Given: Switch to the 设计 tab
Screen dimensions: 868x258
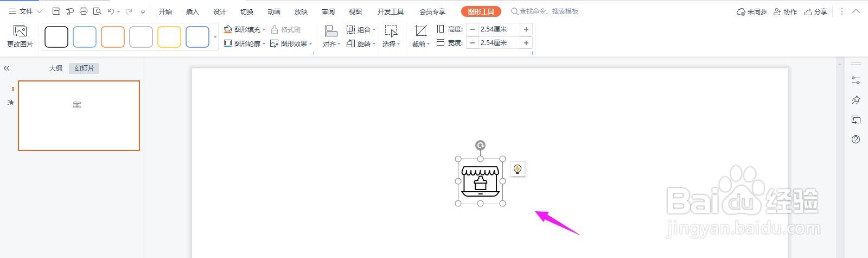Looking at the screenshot, I should 220,11.
